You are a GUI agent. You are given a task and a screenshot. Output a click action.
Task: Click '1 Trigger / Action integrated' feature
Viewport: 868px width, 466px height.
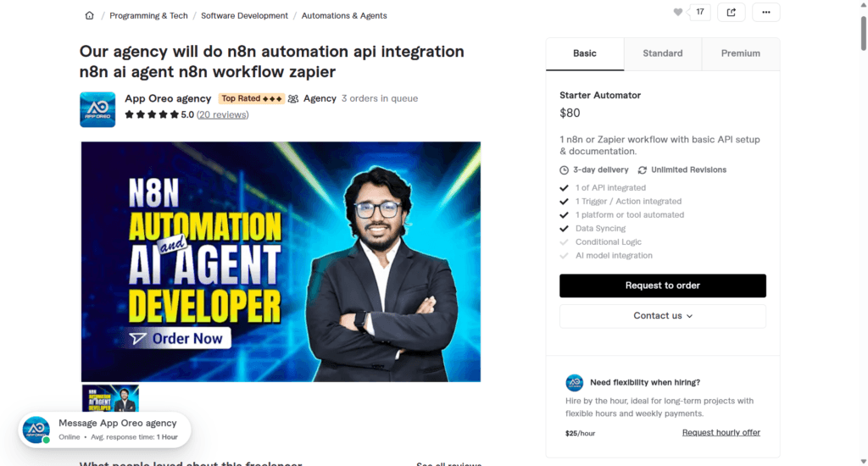628,202
